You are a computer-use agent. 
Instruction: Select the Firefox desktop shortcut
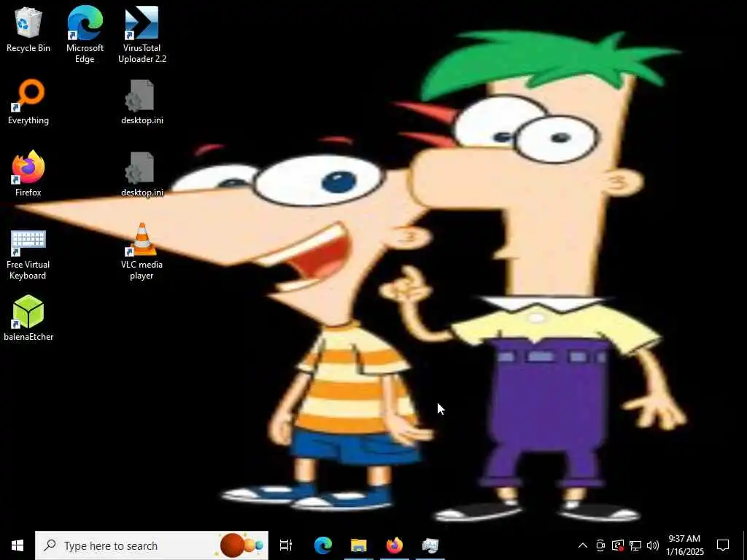click(28, 174)
